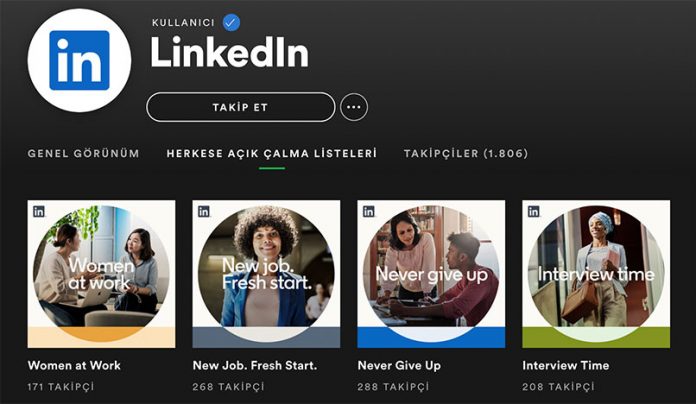The height and width of the screenshot is (404, 696).
Task: Open the three-dot more options menu
Action: pyautogui.click(x=354, y=107)
